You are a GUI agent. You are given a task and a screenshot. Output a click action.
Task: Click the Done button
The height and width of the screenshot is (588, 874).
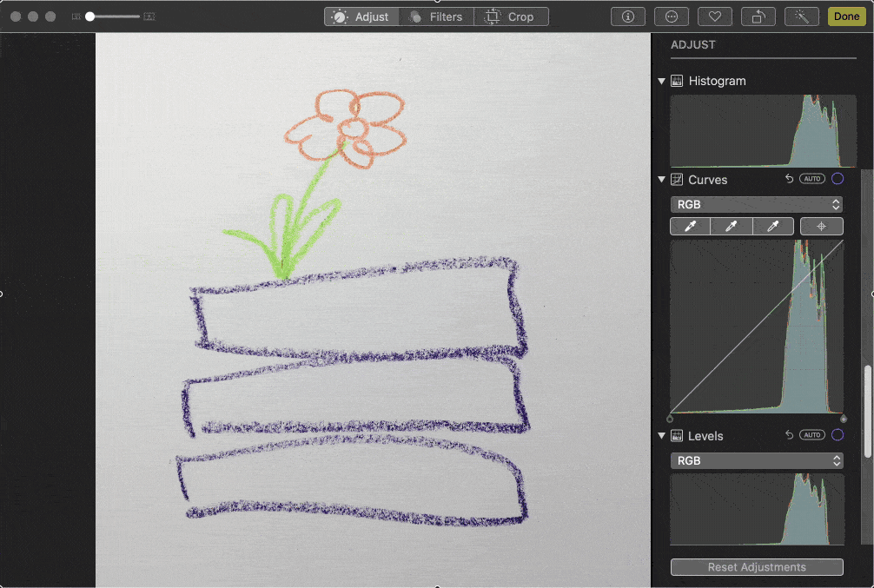click(x=847, y=17)
